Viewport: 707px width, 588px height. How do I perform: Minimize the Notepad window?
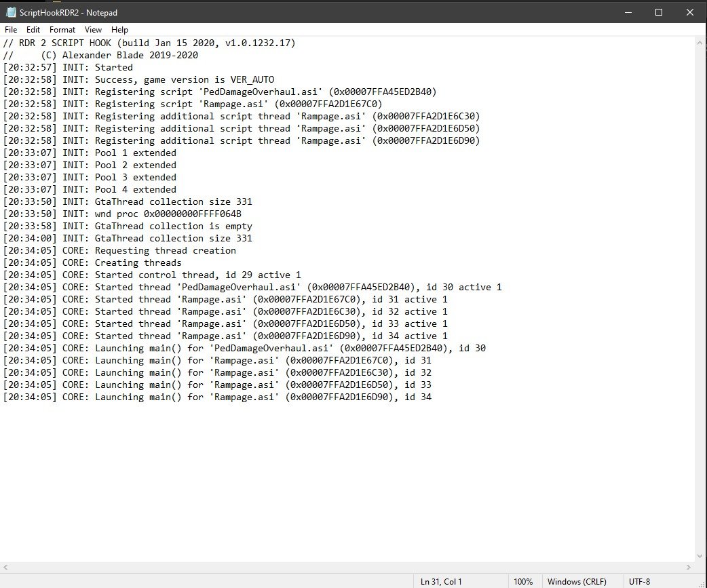627,13
